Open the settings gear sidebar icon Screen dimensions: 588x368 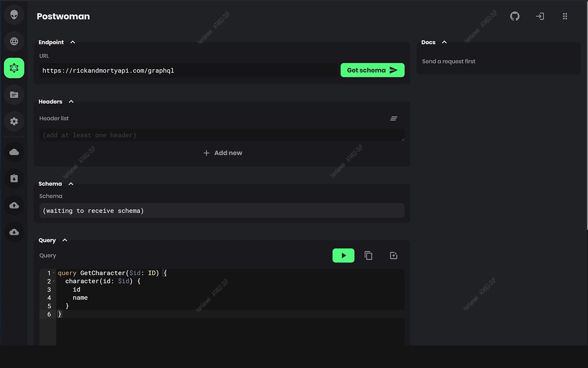(x=14, y=121)
